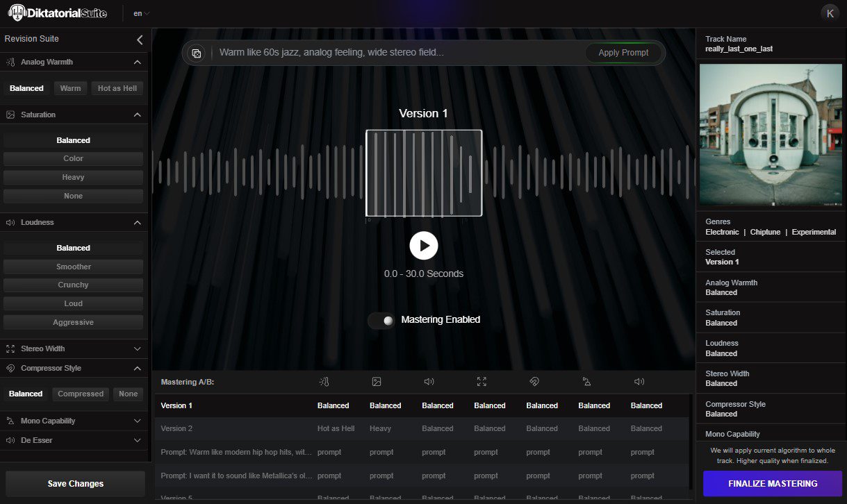Click the Analog Warmth column icon in Mastering A/B

coord(324,382)
